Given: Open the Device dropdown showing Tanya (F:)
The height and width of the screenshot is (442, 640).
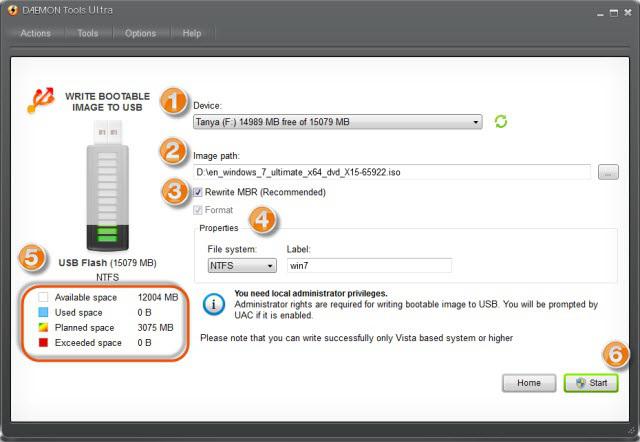Looking at the screenshot, I should pyautogui.click(x=338, y=122).
